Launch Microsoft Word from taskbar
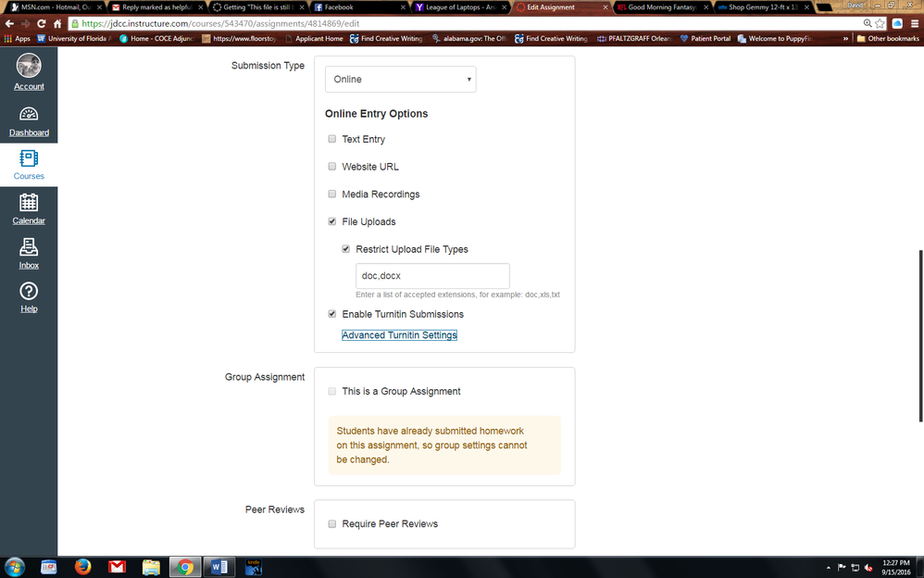 [x=219, y=567]
